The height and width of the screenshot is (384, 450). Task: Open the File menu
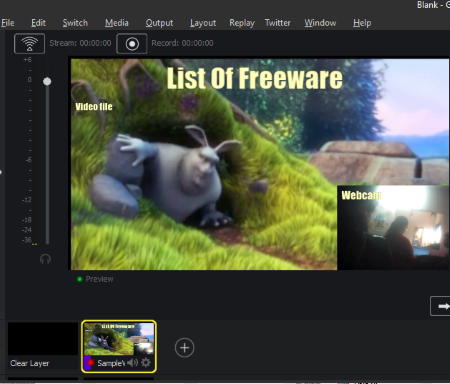pyautogui.click(x=8, y=23)
